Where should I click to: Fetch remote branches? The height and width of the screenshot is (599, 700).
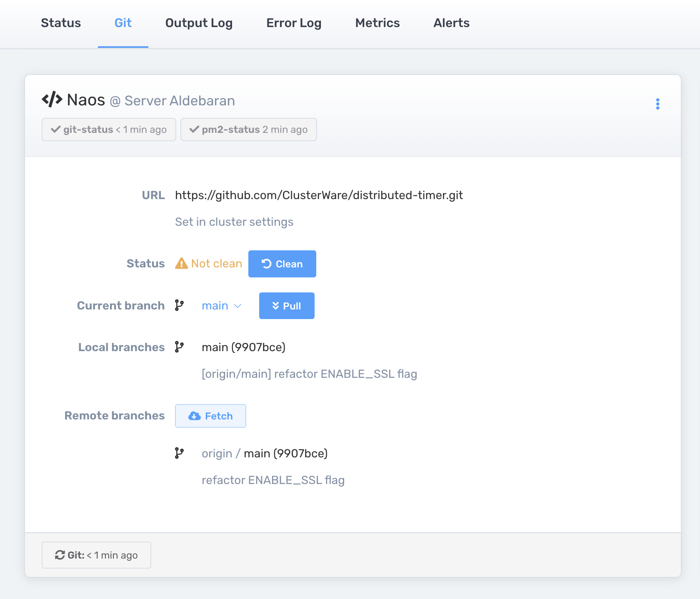[210, 416]
